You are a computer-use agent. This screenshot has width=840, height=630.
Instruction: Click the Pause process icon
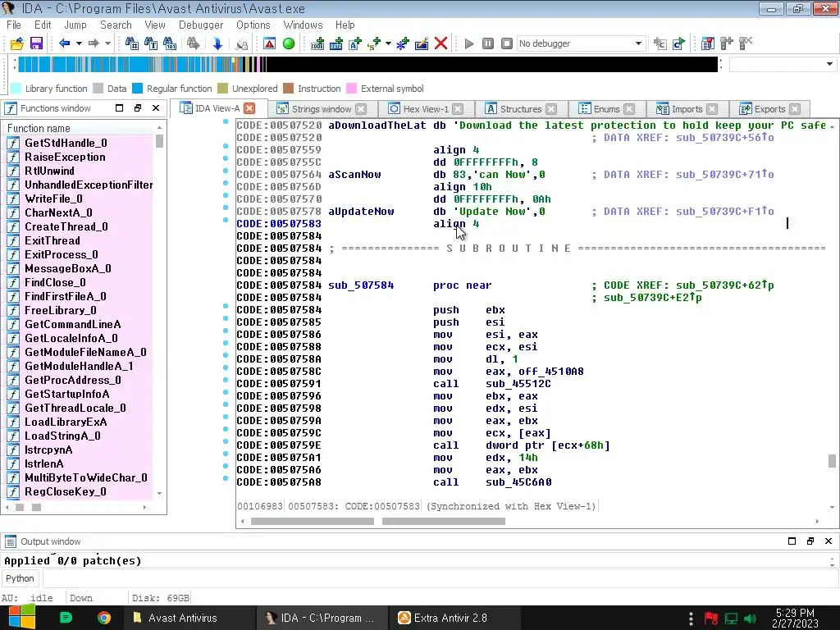(488, 43)
